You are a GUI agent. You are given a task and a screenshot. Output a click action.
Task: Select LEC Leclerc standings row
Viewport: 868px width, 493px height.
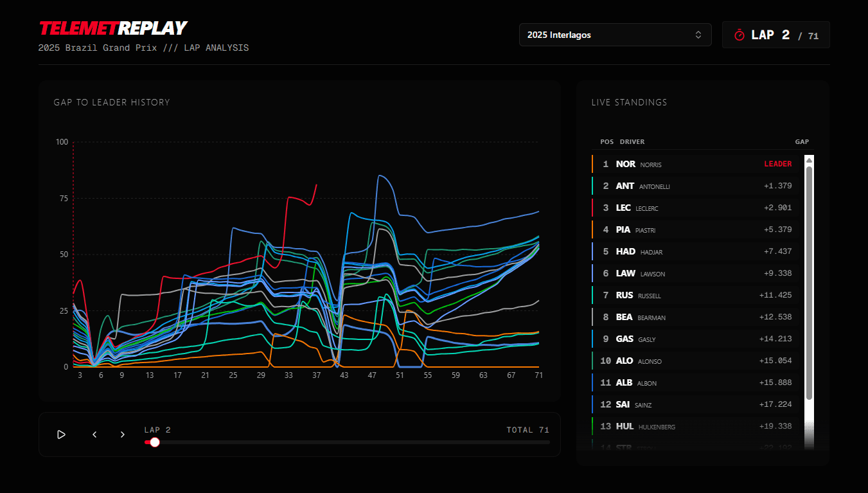pyautogui.click(x=695, y=208)
